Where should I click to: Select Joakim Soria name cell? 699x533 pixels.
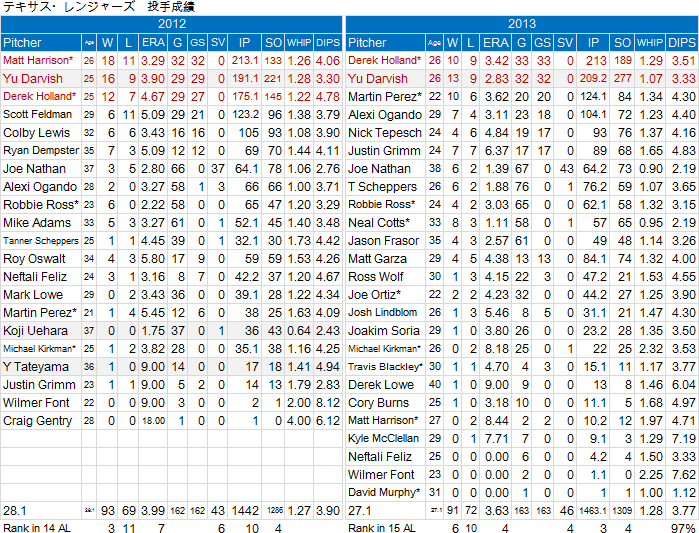pos(384,331)
